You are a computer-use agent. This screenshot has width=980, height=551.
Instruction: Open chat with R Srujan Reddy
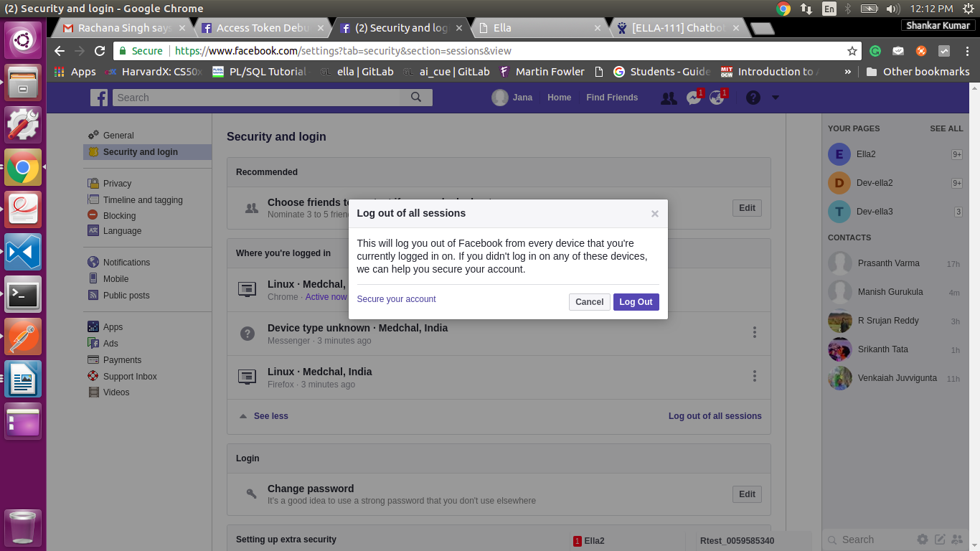(895, 321)
